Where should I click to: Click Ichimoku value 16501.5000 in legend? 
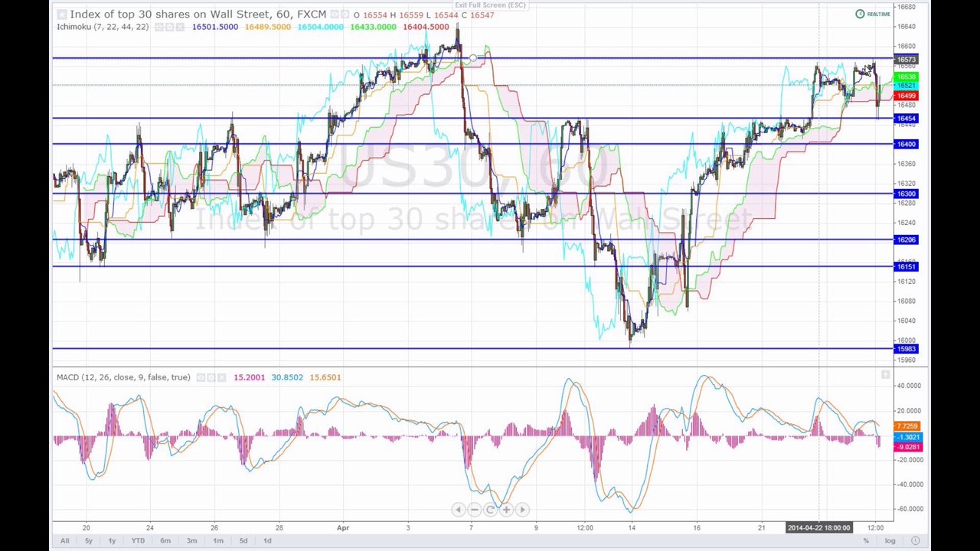(x=215, y=28)
